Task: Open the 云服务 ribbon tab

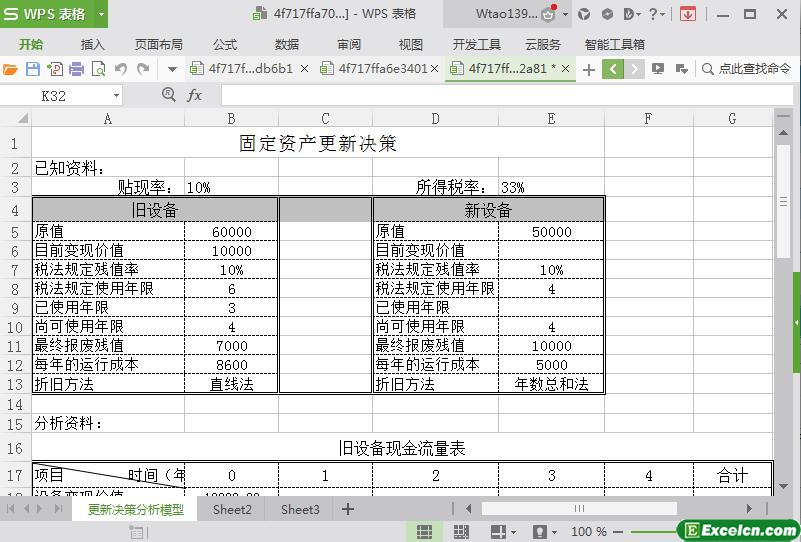Action: 543,44
